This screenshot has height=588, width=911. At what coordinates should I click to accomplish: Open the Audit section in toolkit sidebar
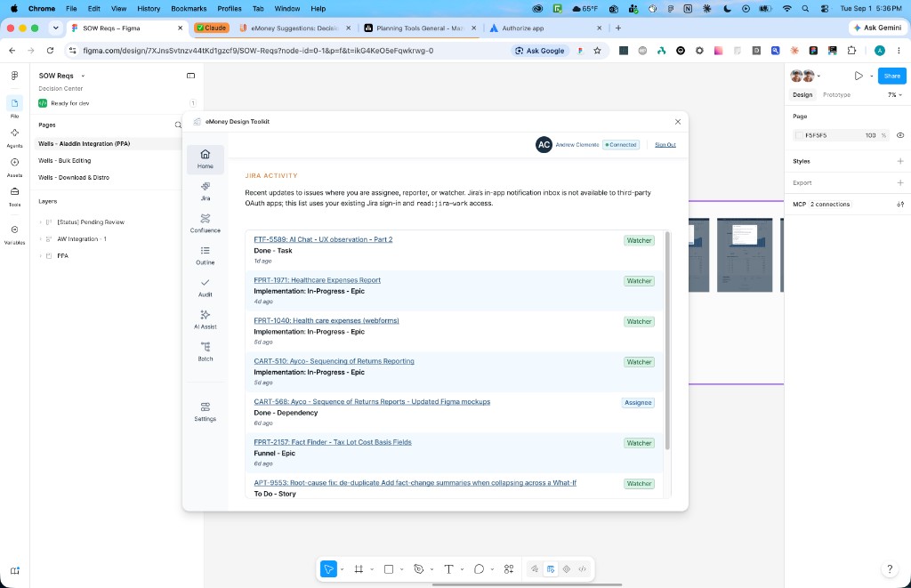pyautogui.click(x=206, y=287)
